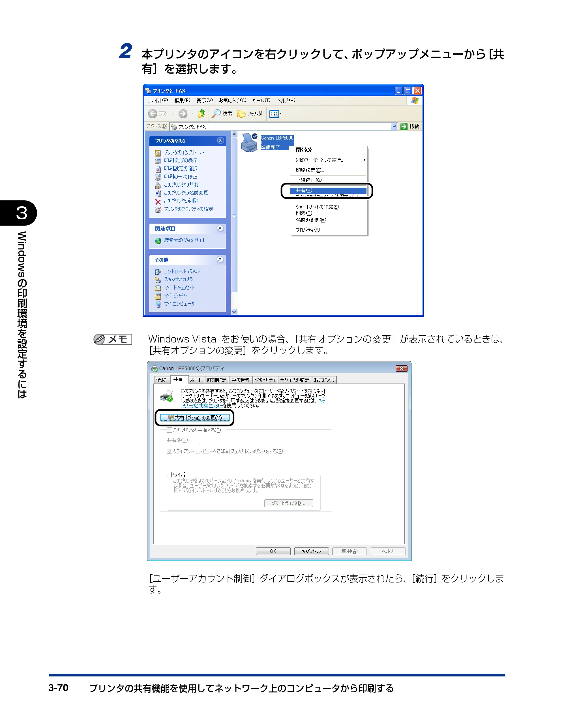Toggle クライアント コンピュータ rendering checkbox

(169, 451)
